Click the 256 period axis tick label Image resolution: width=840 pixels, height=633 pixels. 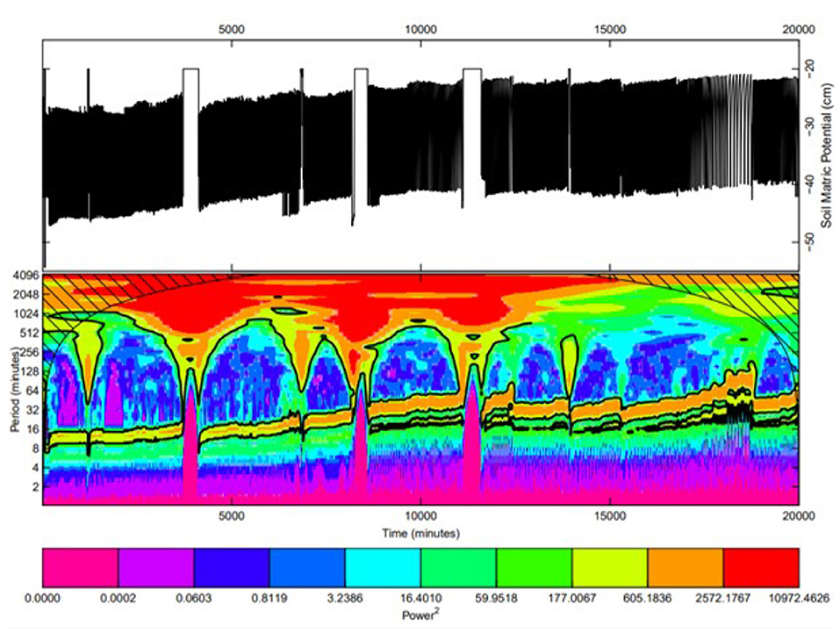pos(31,352)
